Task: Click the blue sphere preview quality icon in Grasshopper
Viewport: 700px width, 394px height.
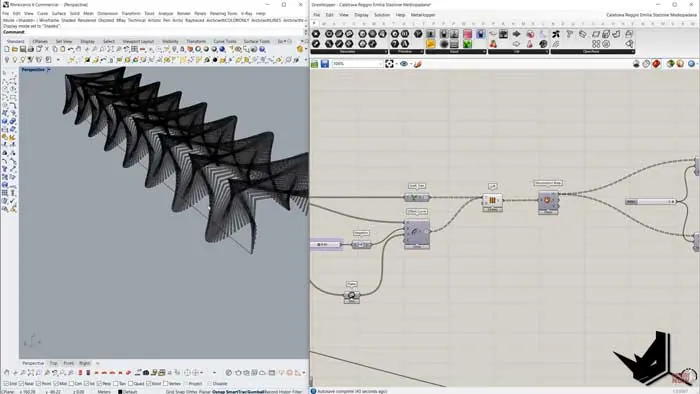Action: [x=691, y=64]
